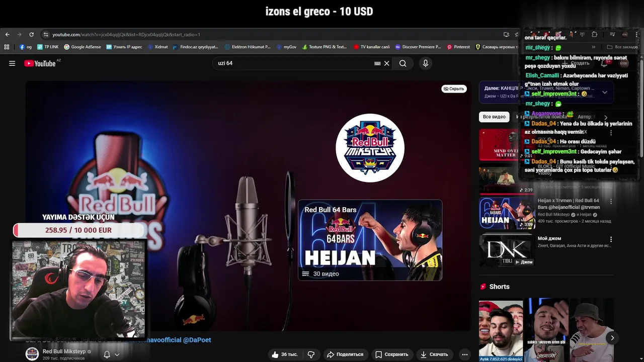Open the Elektron Hökumat P... bookmark

[x=247, y=47]
